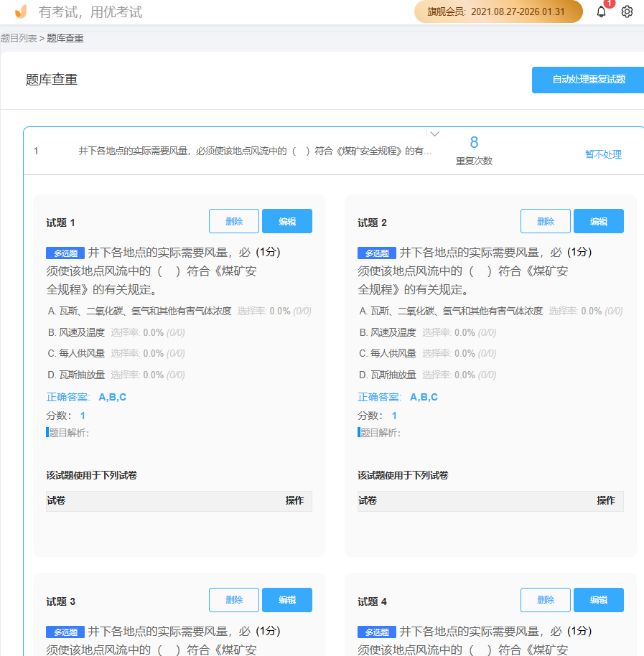Click the 重复次数 count of 8
644x656 pixels.
(474, 143)
